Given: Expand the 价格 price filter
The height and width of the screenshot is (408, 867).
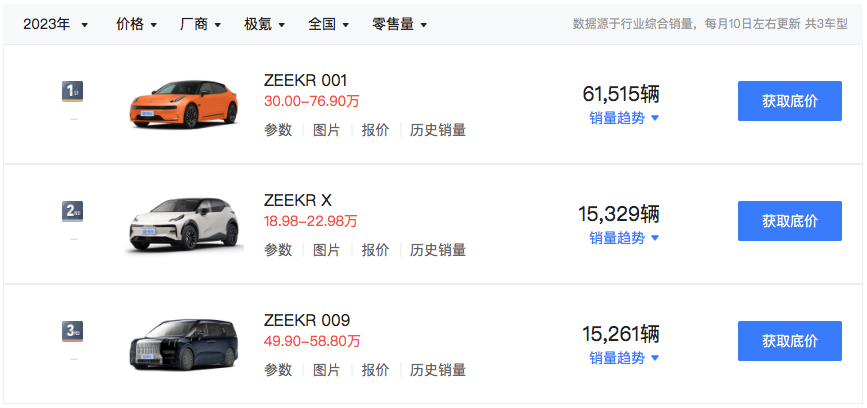Looking at the screenshot, I should tap(137, 23).
